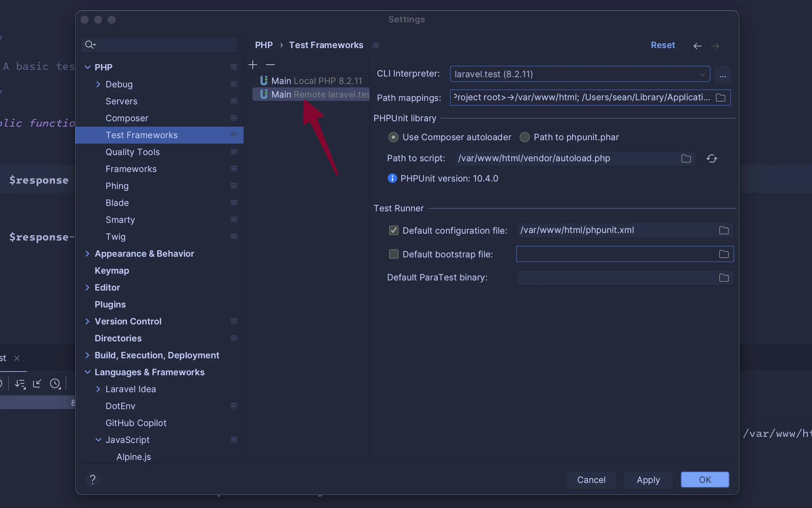812x508 pixels.
Task: Click the test history clock icon in background
Action: (x=55, y=384)
